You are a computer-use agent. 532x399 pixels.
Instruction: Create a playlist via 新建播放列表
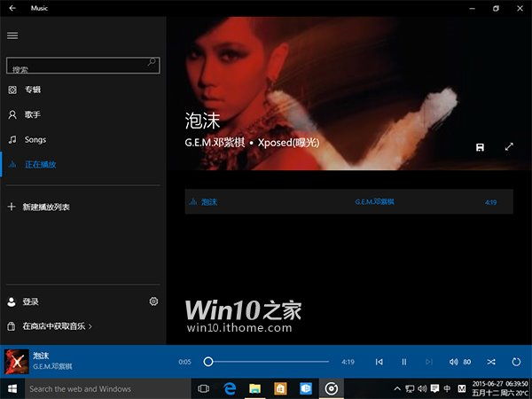46,207
